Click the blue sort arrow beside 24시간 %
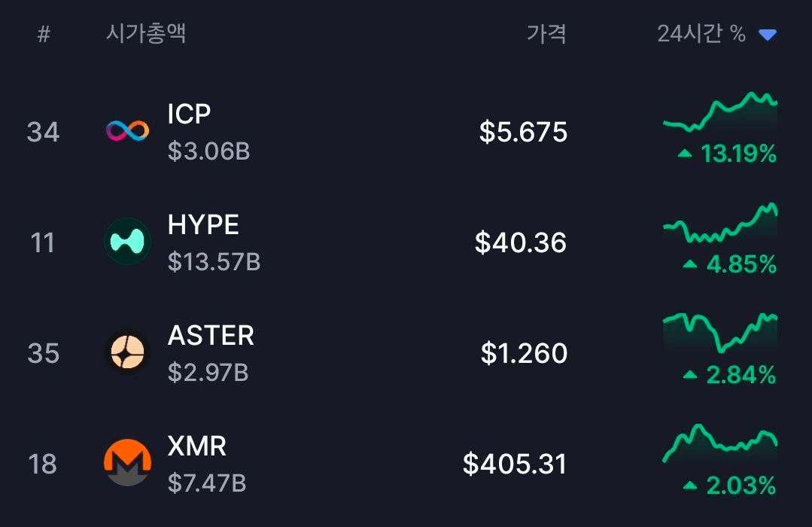812x527 pixels. pyautogui.click(x=767, y=35)
